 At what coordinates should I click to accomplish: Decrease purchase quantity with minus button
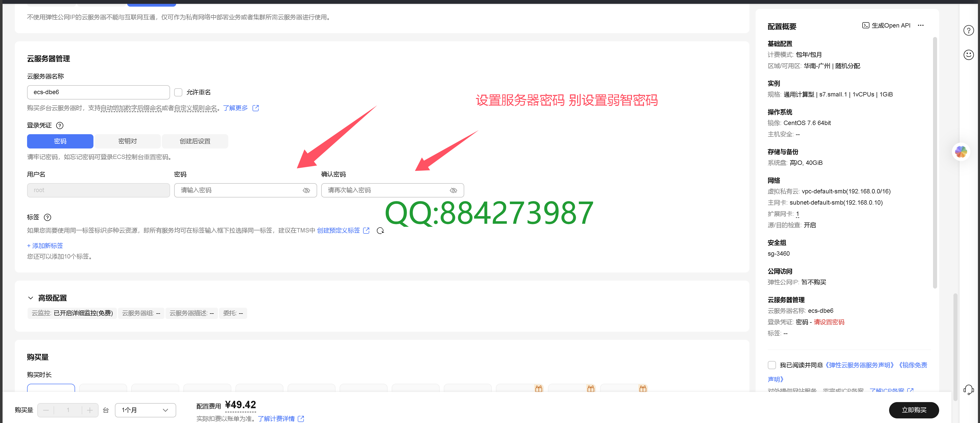coord(46,410)
